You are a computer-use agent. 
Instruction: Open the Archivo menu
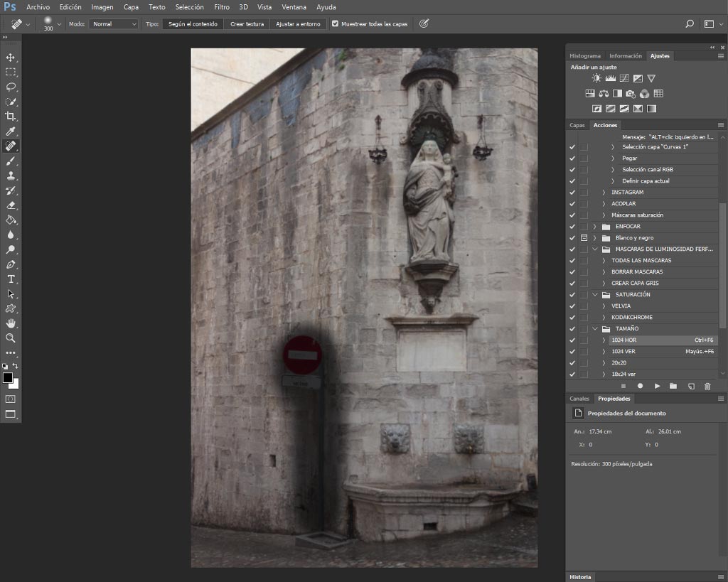pos(38,7)
